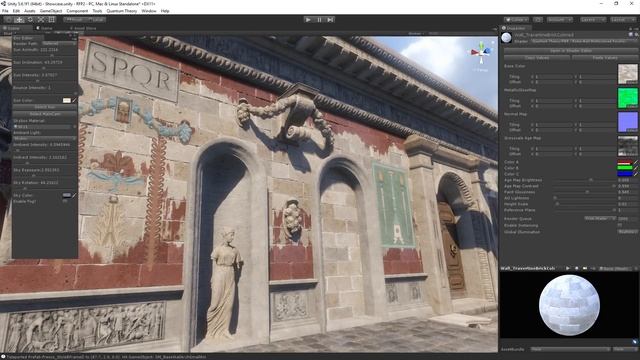The width and height of the screenshot is (640, 360).
Task: Open the File menu
Action: [x=5, y=11]
